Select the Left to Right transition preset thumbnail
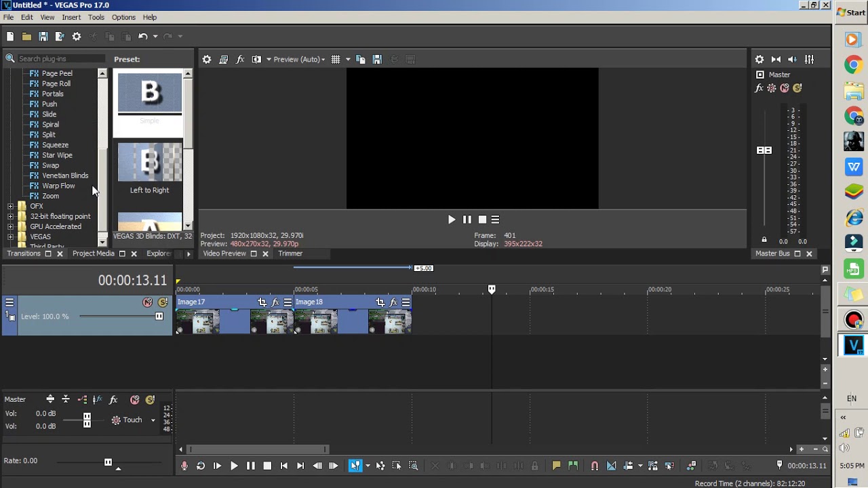This screenshot has width=868, height=488. click(x=149, y=163)
